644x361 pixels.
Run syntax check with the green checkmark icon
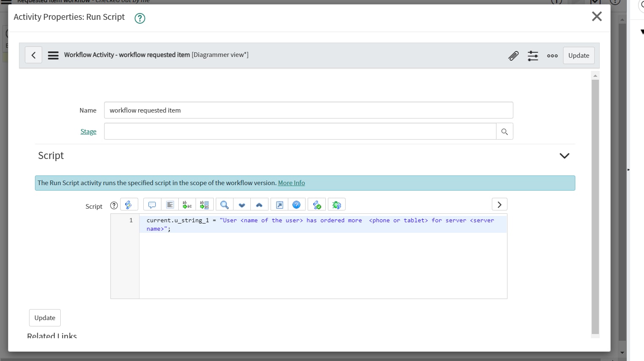317,204
